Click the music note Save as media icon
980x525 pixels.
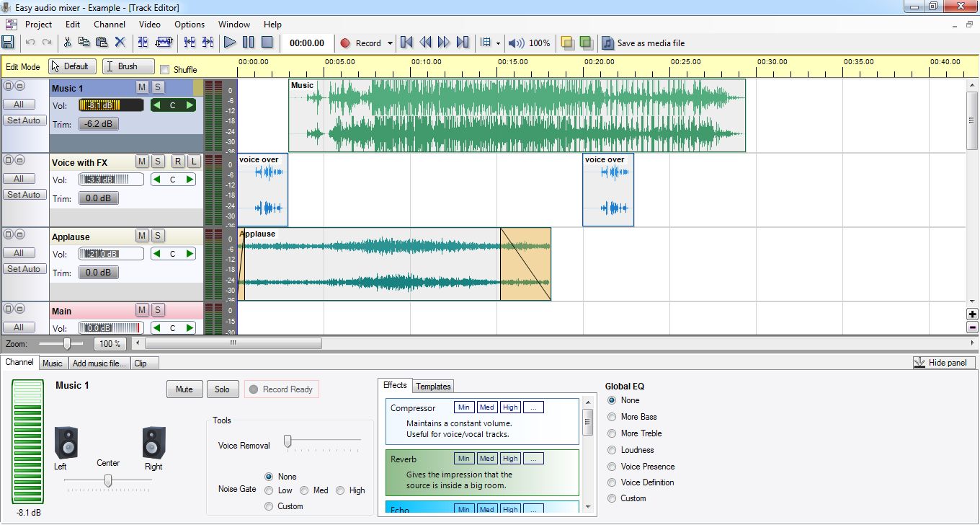click(x=607, y=43)
